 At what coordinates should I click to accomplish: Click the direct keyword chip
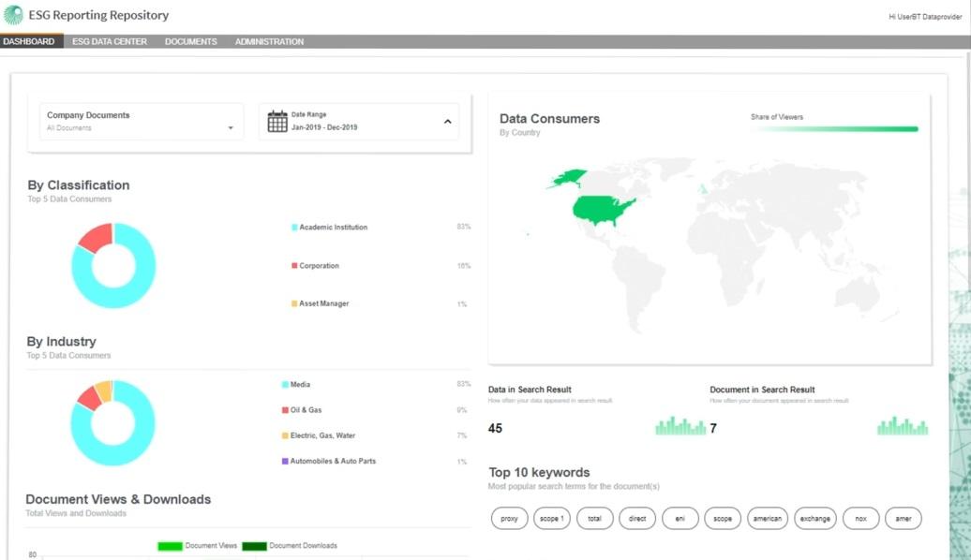point(637,519)
